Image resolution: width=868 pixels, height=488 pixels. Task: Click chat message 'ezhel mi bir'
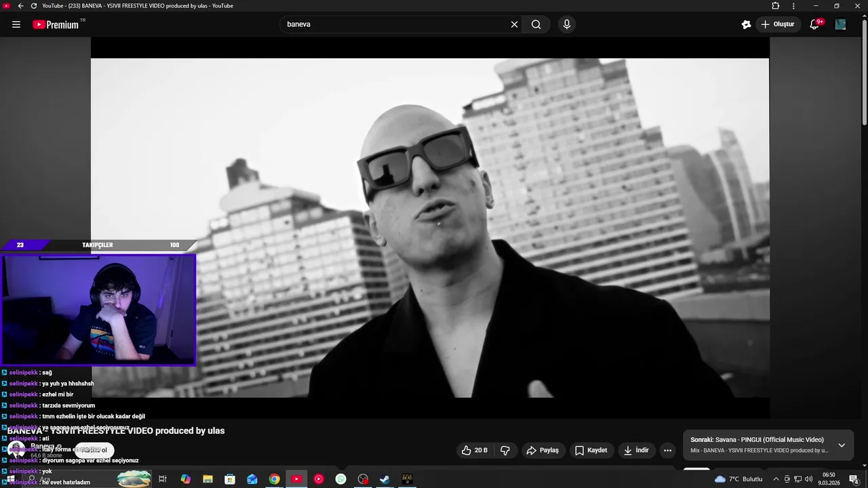pyautogui.click(x=58, y=394)
